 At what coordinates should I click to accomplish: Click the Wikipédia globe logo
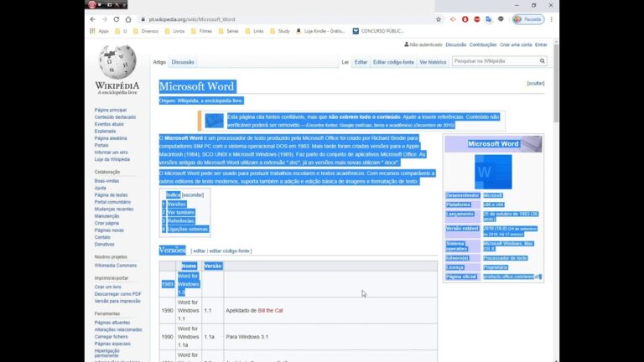tap(117, 61)
